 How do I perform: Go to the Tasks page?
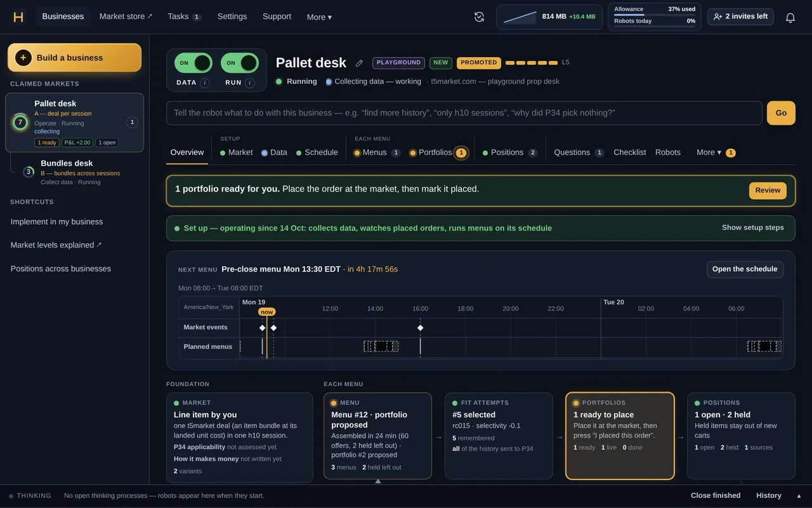pos(184,17)
